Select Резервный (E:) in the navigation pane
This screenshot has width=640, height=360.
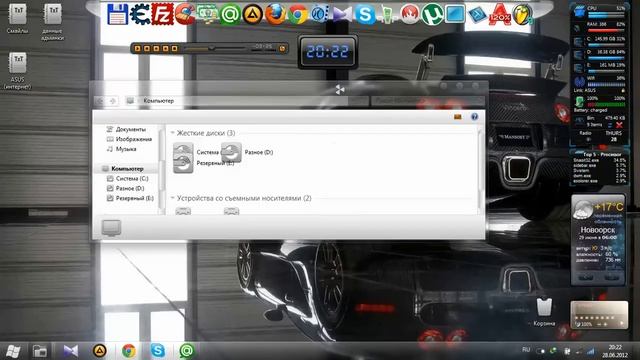pos(130,198)
